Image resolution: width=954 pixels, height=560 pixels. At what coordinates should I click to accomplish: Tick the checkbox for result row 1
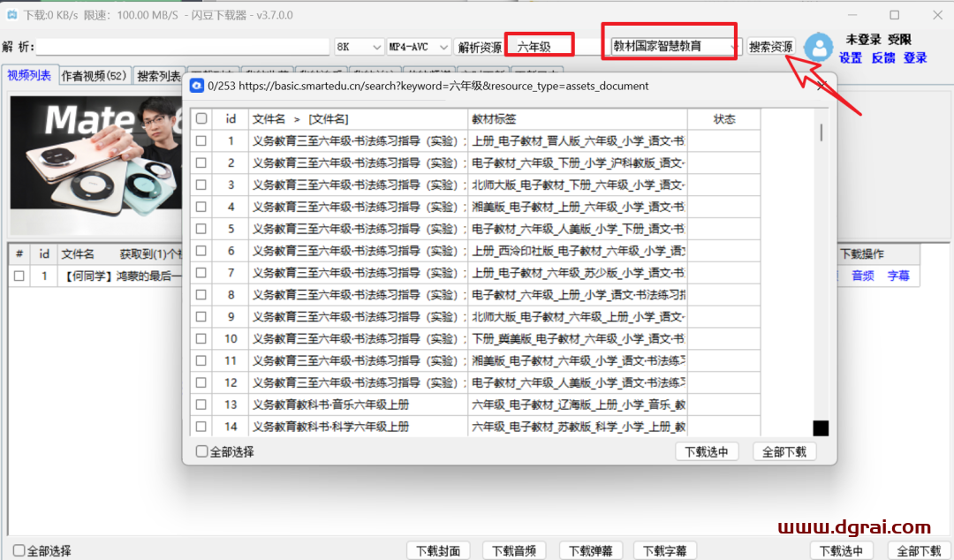[201, 140]
